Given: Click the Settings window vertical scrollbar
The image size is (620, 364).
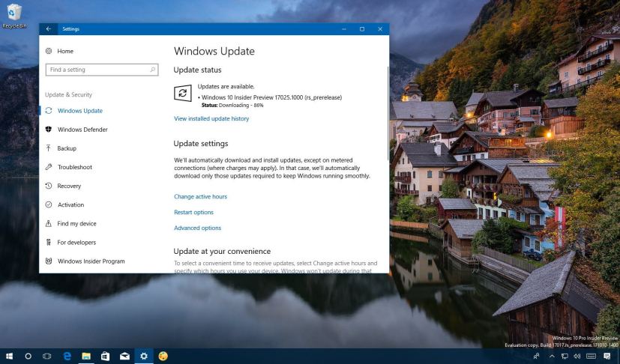Looking at the screenshot, I should click(x=388, y=112).
